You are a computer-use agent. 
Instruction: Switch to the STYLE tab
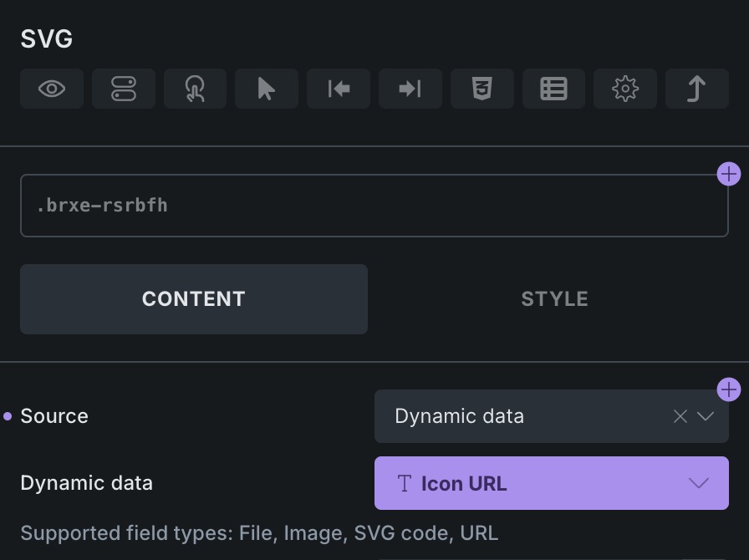554,299
